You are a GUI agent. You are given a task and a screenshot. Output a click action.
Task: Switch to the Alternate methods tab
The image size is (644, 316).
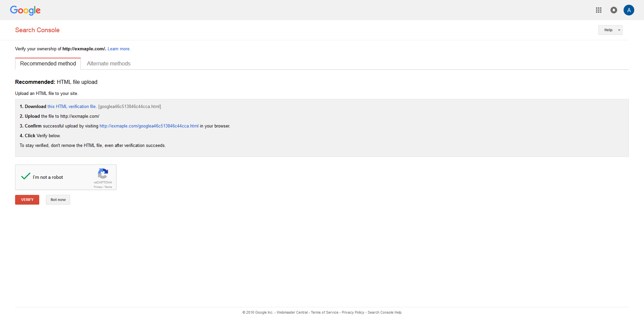(108, 63)
